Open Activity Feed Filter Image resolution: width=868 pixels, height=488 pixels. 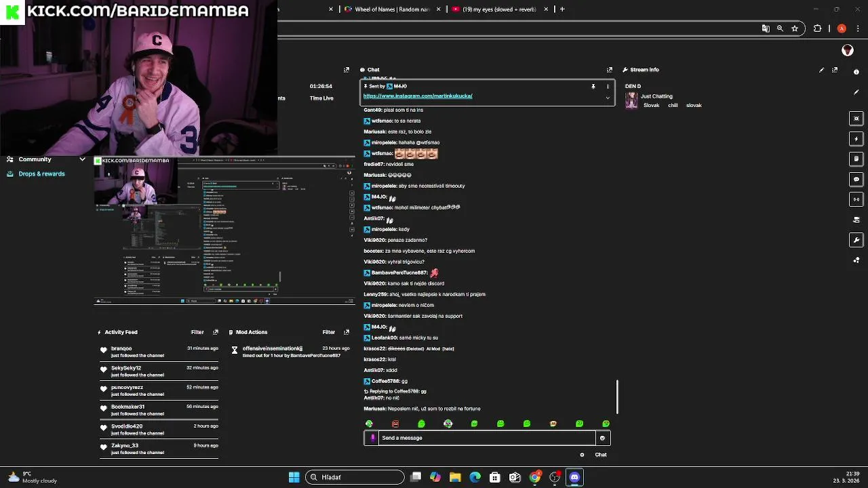click(197, 332)
